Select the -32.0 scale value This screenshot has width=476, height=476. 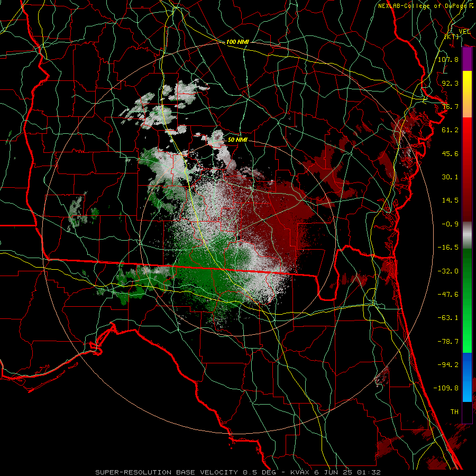[x=448, y=271]
